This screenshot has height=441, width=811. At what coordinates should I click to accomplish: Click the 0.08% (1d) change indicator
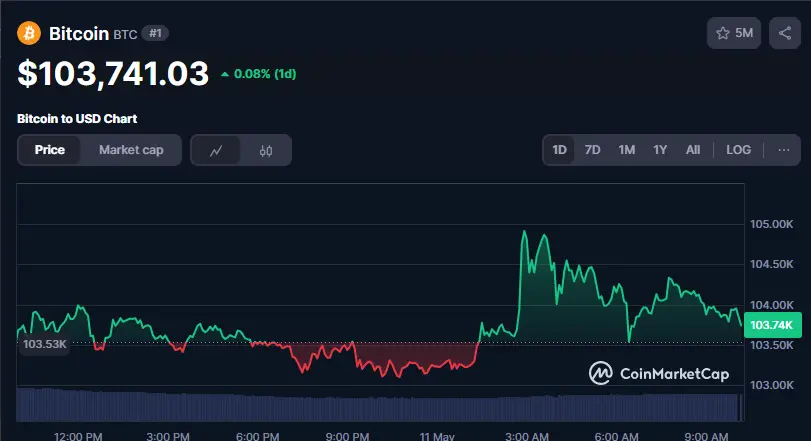tap(259, 74)
